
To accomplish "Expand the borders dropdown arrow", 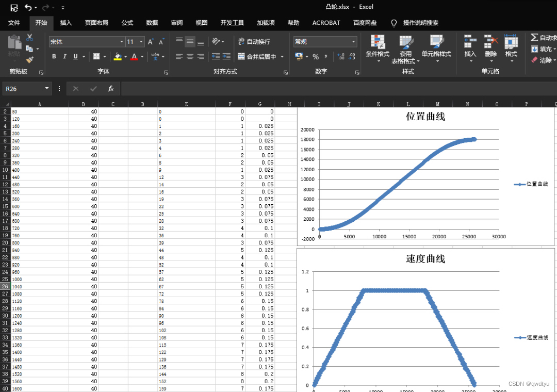I will click(x=105, y=57).
